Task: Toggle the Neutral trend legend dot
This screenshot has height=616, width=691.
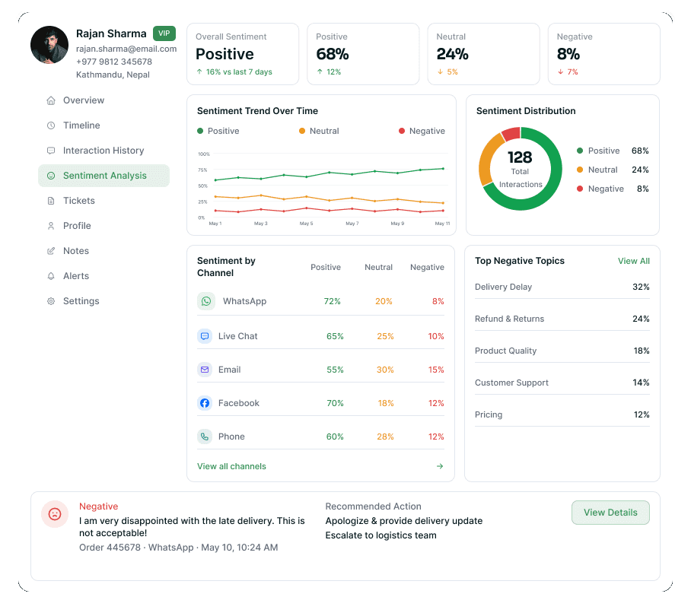Action: [302, 131]
